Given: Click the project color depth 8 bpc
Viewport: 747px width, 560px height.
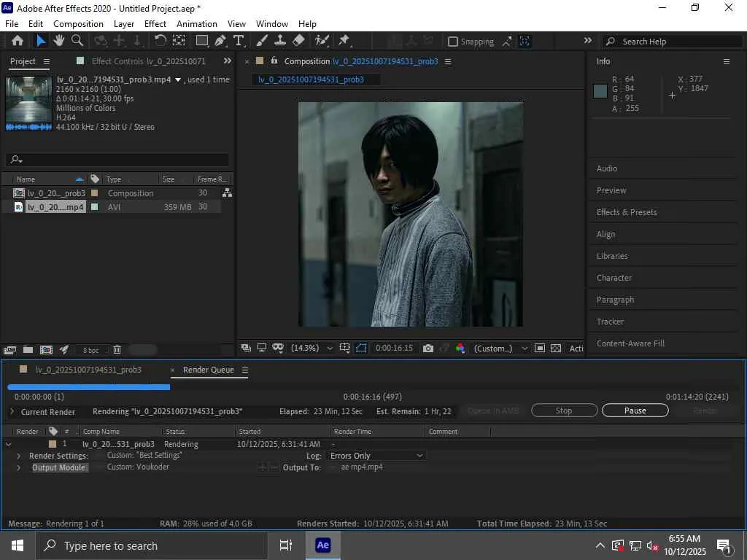Looking at the screenshot, I should pyautogui.click(x=90, y=350).
